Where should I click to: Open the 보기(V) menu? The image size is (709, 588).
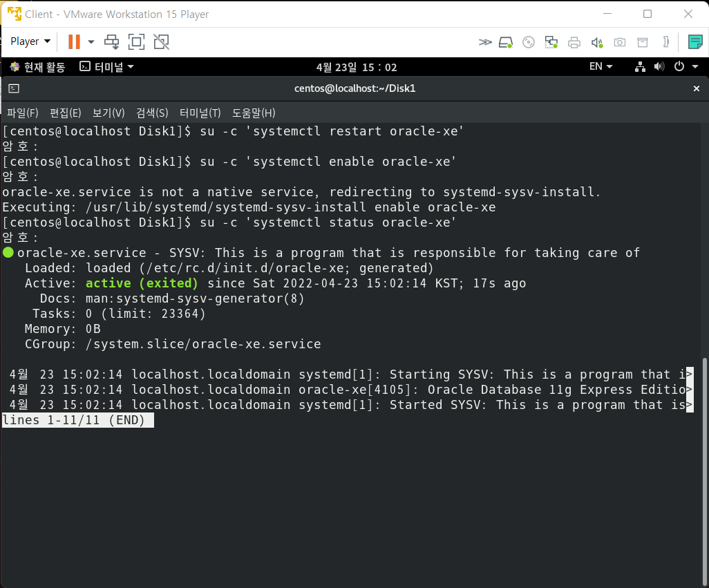click(x=108, y=113)
